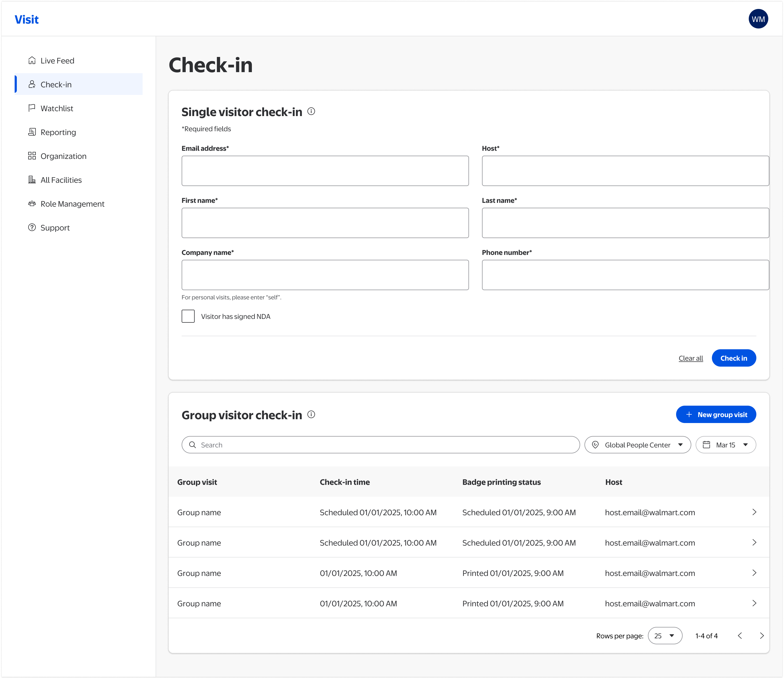This screenshot has height=679, width=784.
Task: Click the Clear all link
Action: [x=690, y=358]
